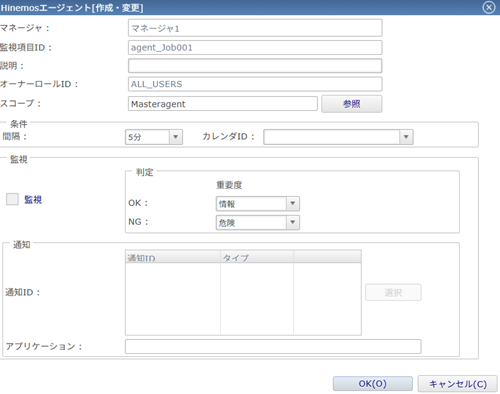
Task: Click inside the empty notification table
Action: coord(243,299)
